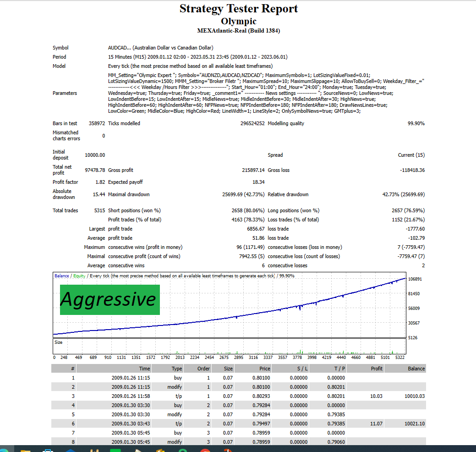This screenshot has width=476, height=452.
Task: Click the Period value '15 Minutes (M15)' line
Action: pyautogui.click(x=197, y=57)
